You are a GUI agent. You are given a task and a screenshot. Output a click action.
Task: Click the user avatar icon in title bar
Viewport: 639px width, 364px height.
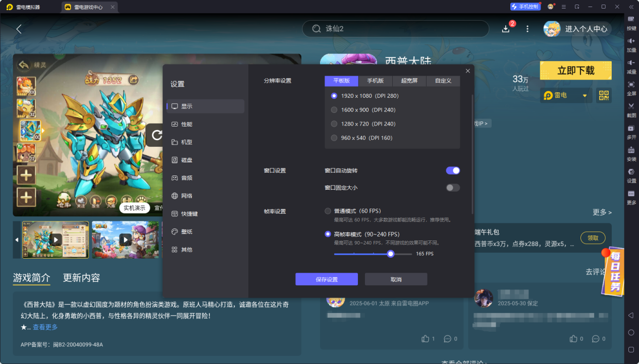point(551,7)
